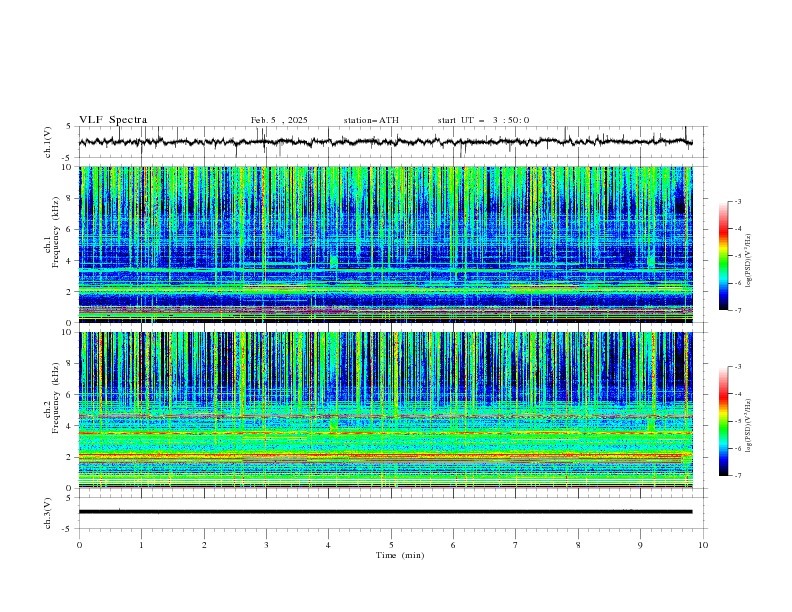Click the ch.1 "Frequency (kHz)" axis label
This screenshot has width=792, height=612.
click(x=56, y=233)
